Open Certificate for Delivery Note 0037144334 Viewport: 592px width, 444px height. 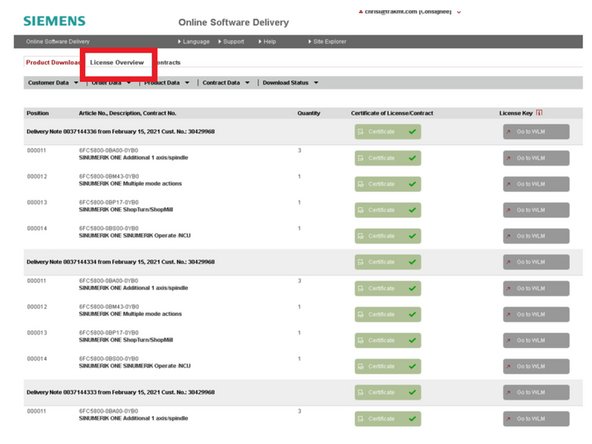pyautogui.click(x=388, y=262)
